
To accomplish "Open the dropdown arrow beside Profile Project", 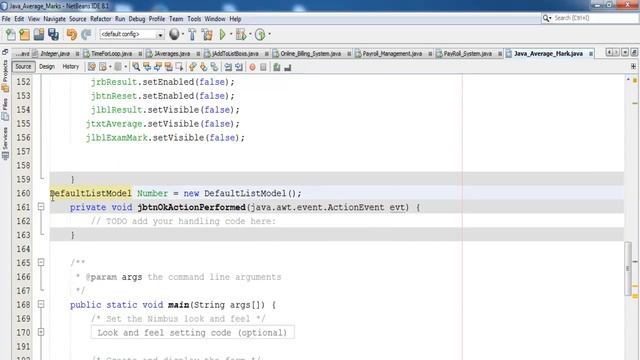I will pyautogui.click(x=269, y=35).
